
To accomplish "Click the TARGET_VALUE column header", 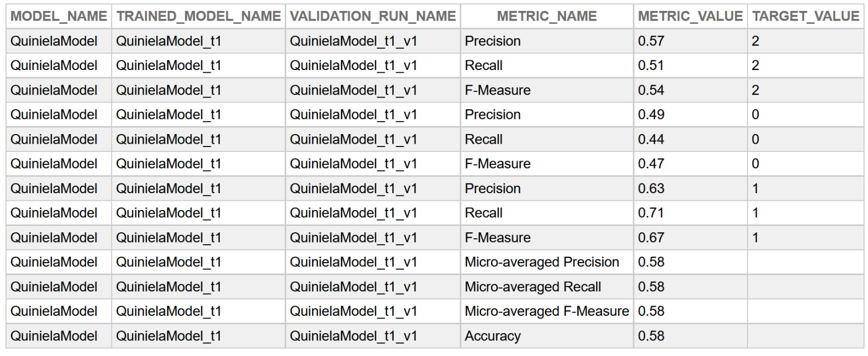I will coord(806,16).
